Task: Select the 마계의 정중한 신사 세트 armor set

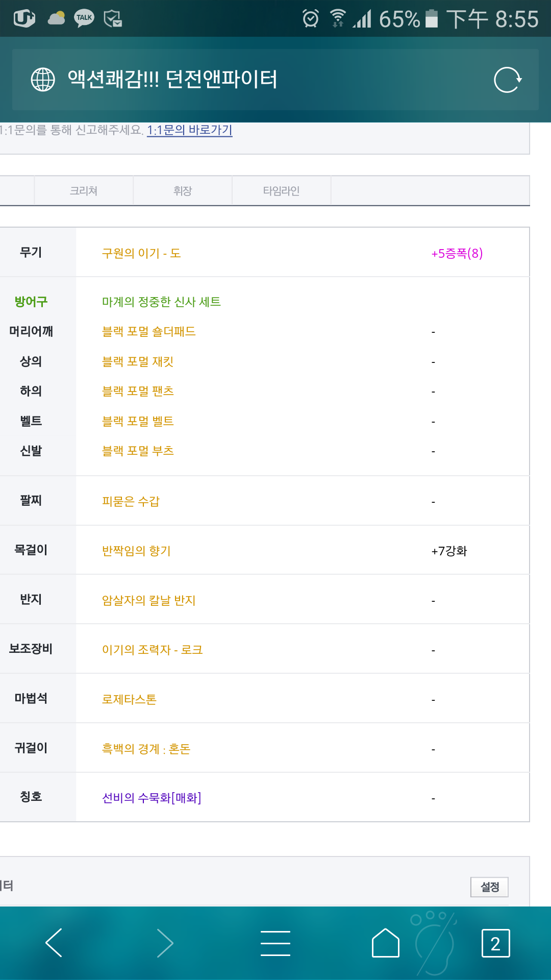Action: (161, 302)
